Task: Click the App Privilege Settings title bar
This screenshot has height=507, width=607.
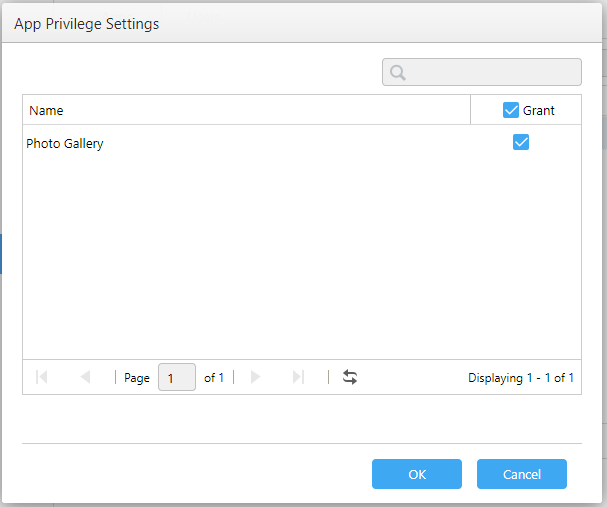Action: [302, 23]
